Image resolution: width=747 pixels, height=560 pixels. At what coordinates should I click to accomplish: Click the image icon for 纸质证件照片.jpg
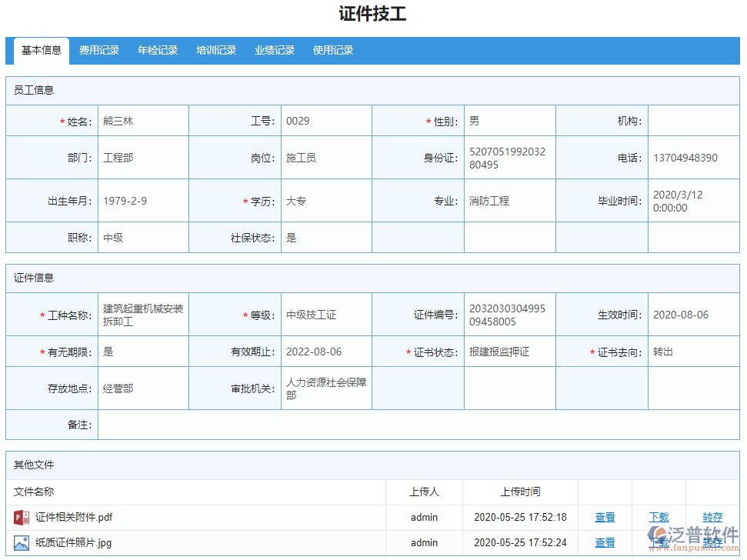coord(22,543)
